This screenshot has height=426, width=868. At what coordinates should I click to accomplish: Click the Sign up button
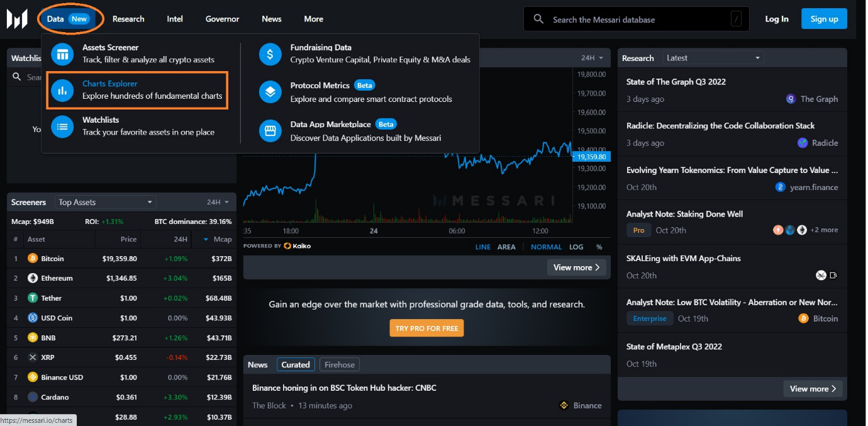pos(824,19)
